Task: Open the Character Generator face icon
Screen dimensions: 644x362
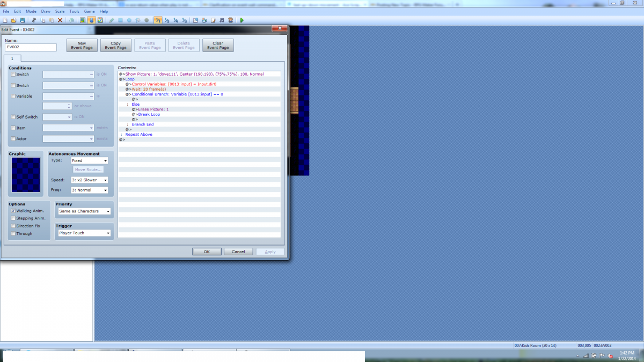Action: [x=230, y=20]
